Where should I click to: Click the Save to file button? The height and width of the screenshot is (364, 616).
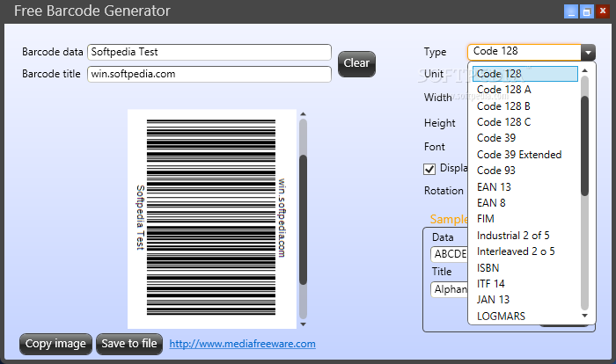click(129, 344)
